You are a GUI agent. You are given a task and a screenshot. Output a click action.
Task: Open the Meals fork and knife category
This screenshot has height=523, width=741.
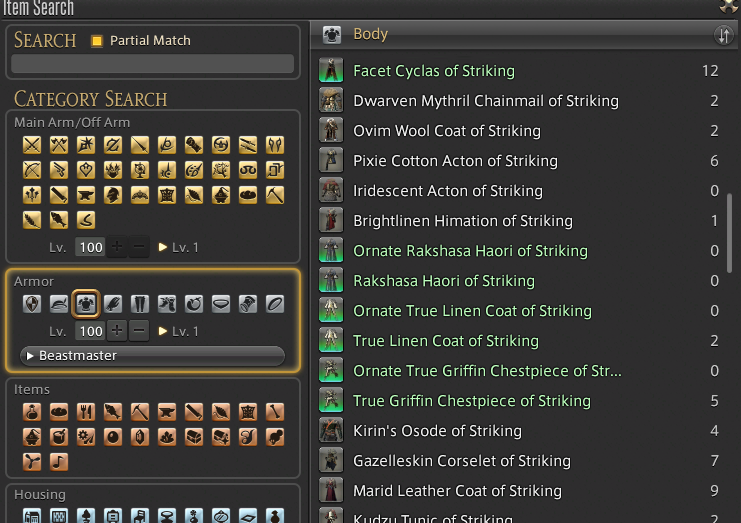click(86, 412)
